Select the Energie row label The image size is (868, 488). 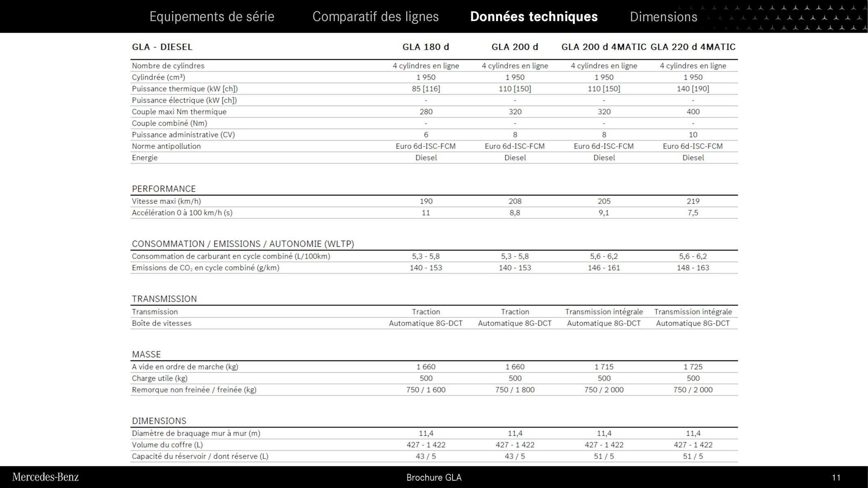point(144,158)
